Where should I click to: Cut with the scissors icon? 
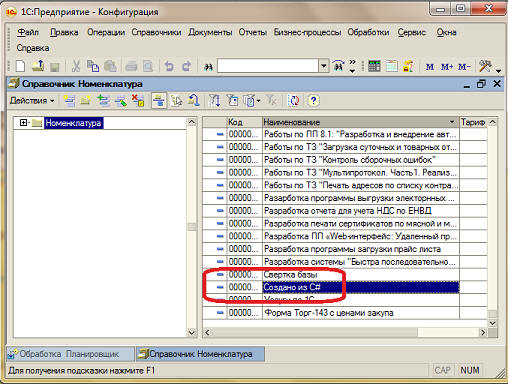76,66
